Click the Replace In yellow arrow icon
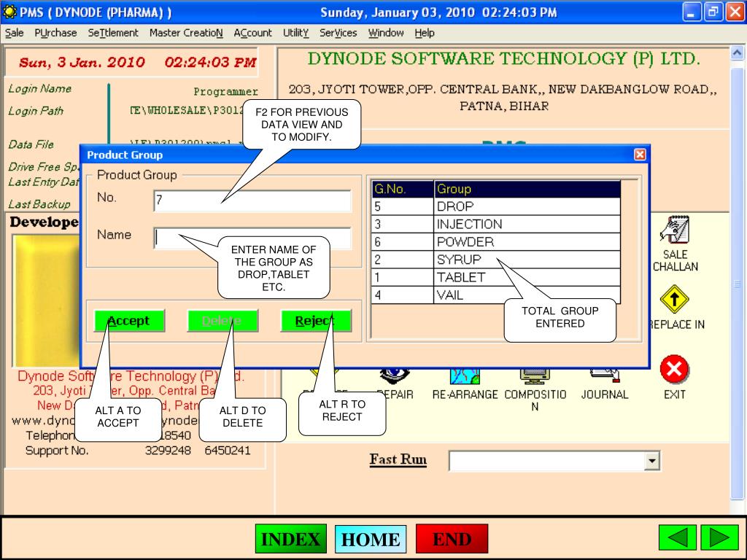The width and height of the screenshot is (747, 560). [x=675, y=299]
